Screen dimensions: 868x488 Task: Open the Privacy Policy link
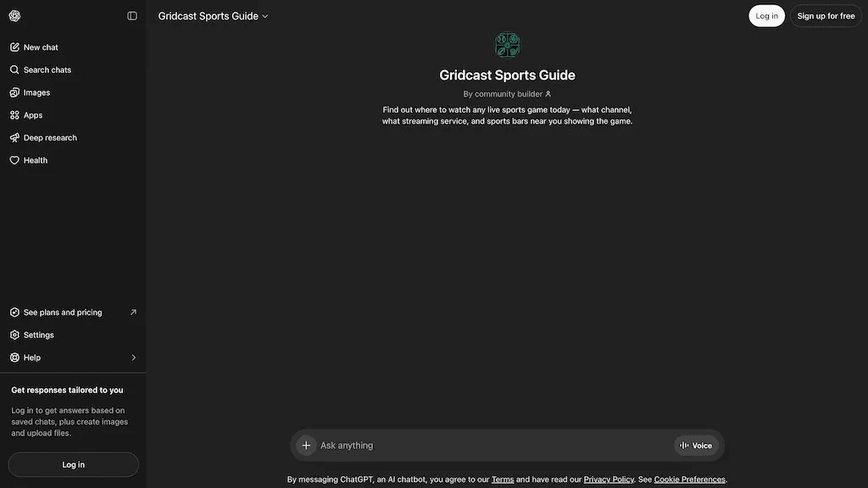[x=609, y=480]
